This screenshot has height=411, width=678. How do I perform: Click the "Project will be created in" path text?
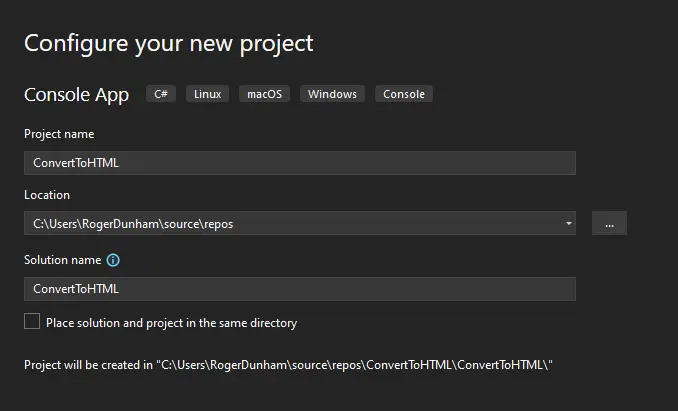coord(289,365)
